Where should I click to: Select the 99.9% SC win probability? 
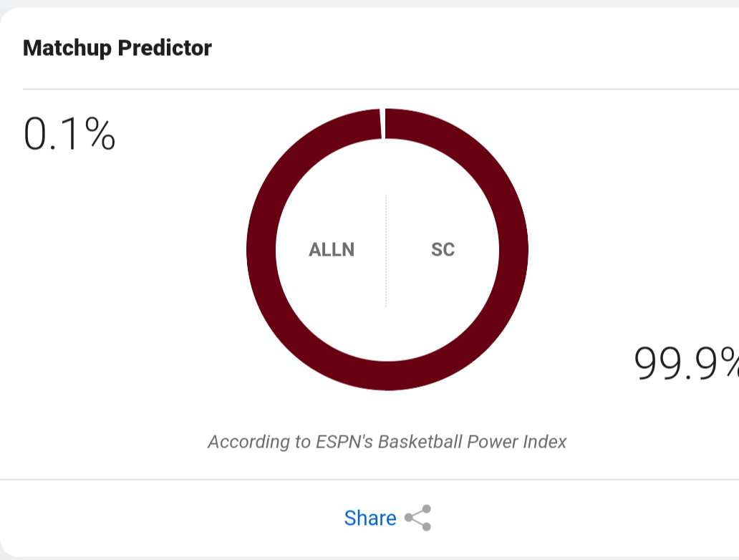tap(686, 362)
